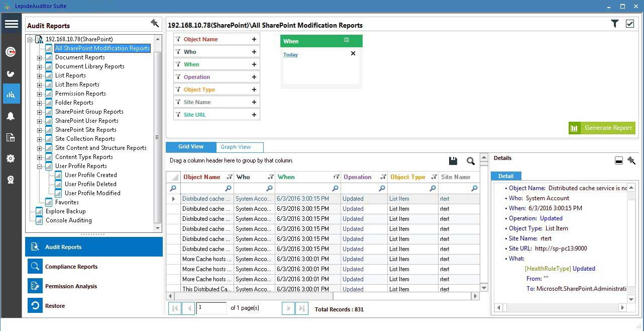Viewport: 644px width, 331px height.
Task: Add an Operation filter with plus
Action: pos(254,77)
